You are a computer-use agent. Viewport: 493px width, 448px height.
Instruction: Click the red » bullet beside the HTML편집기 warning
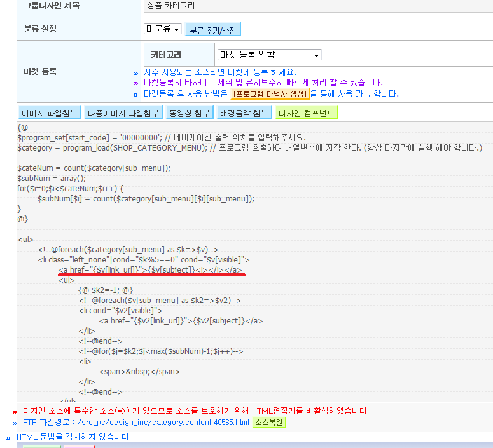[15, 412]
